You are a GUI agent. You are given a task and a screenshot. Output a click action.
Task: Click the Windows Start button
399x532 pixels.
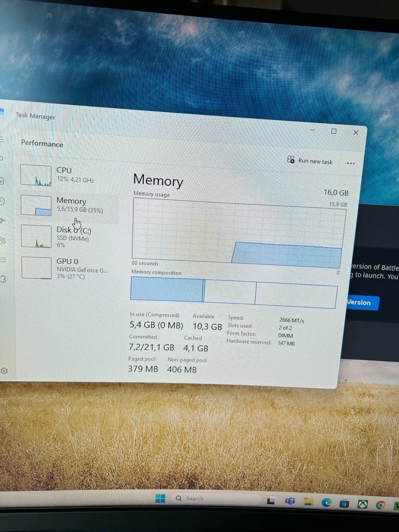pyautogui.click(x=160, y=498)
